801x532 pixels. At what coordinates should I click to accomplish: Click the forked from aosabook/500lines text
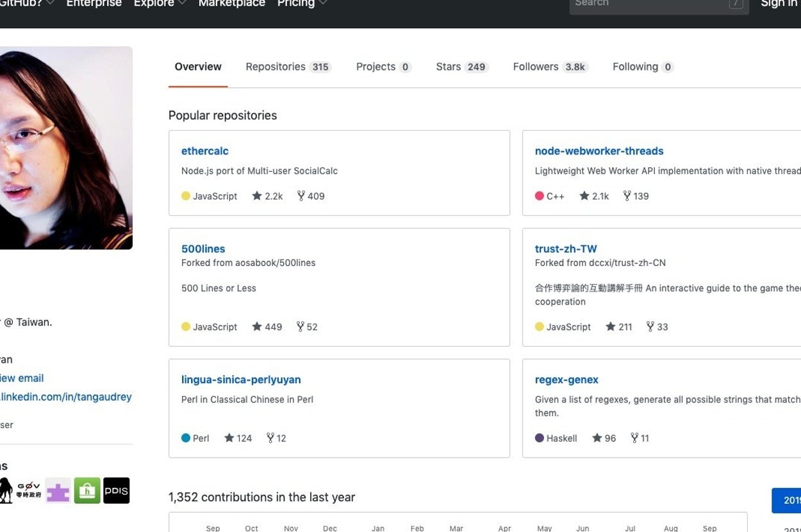coord(249,263)
